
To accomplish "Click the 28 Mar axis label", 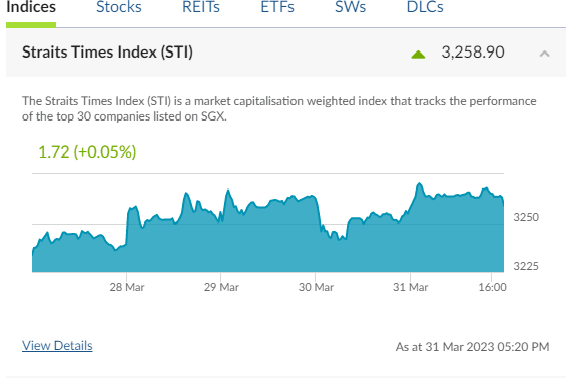I will click(x=127, y=287).
